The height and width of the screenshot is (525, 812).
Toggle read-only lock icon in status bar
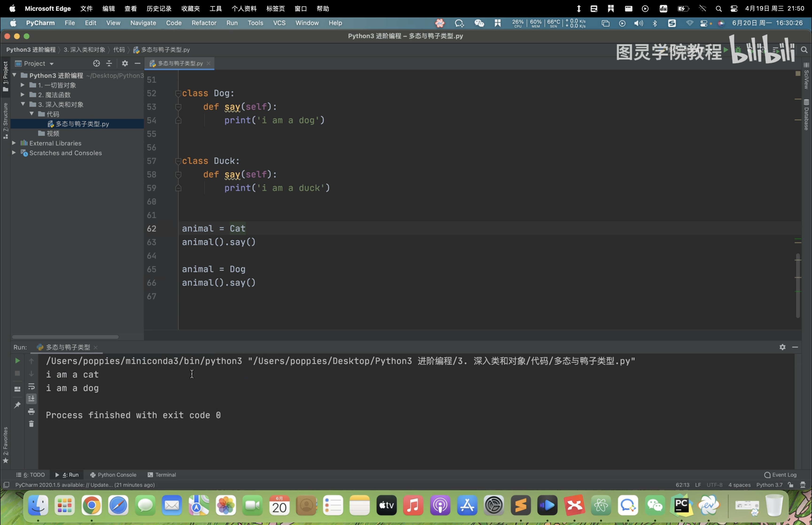(791, 485)
